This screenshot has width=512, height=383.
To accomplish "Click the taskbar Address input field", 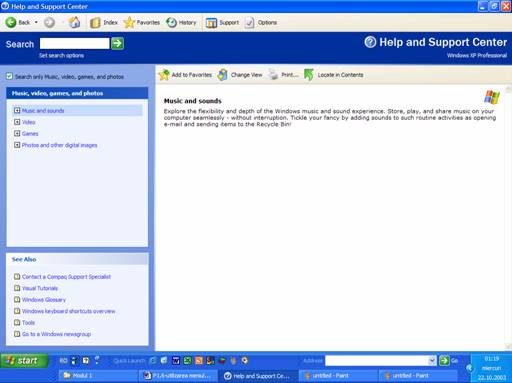I will coord(377,361).
